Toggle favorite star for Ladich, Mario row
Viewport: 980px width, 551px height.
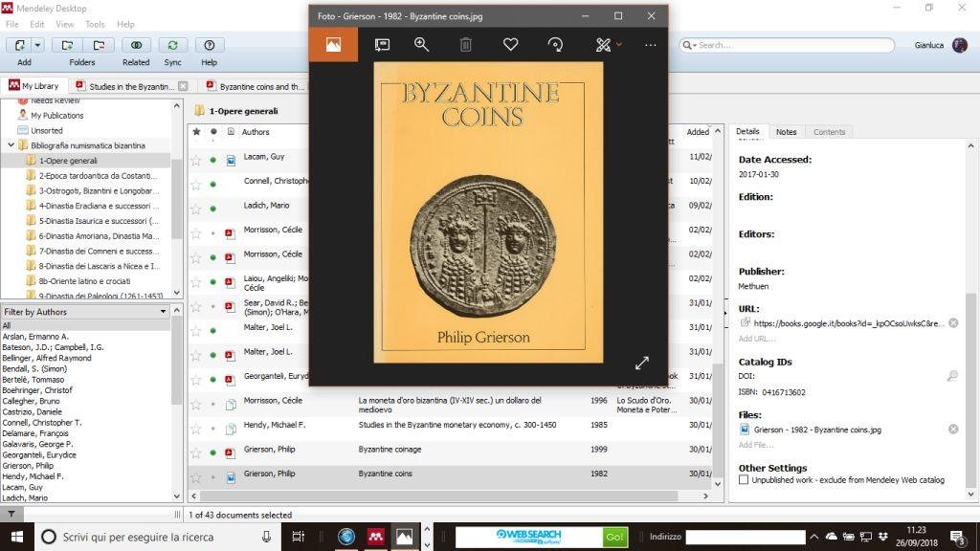pos(196,209)
